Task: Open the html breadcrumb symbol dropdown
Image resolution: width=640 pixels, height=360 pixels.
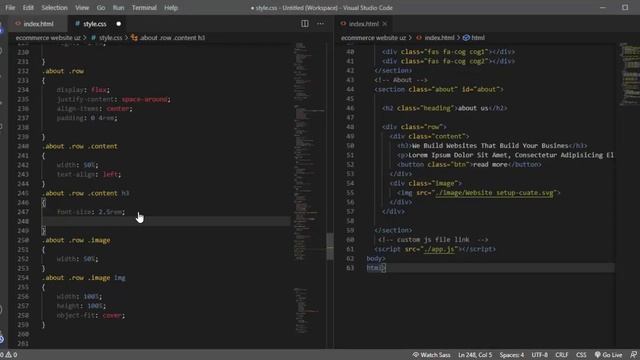Action: [x=478, y=38]
